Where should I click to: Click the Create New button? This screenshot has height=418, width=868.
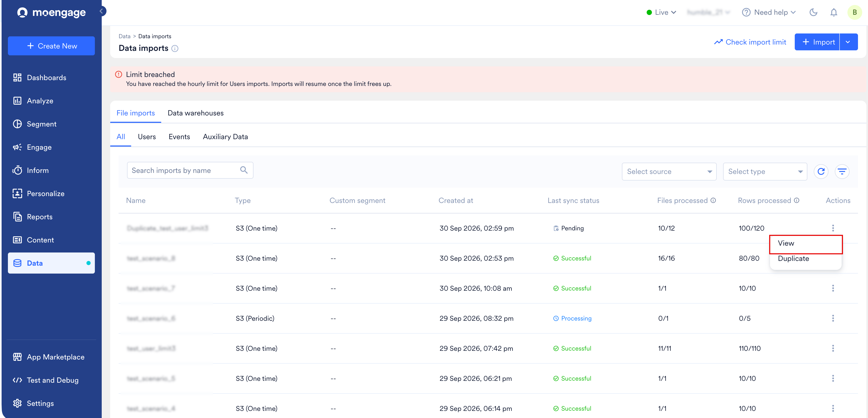[51, 46]
